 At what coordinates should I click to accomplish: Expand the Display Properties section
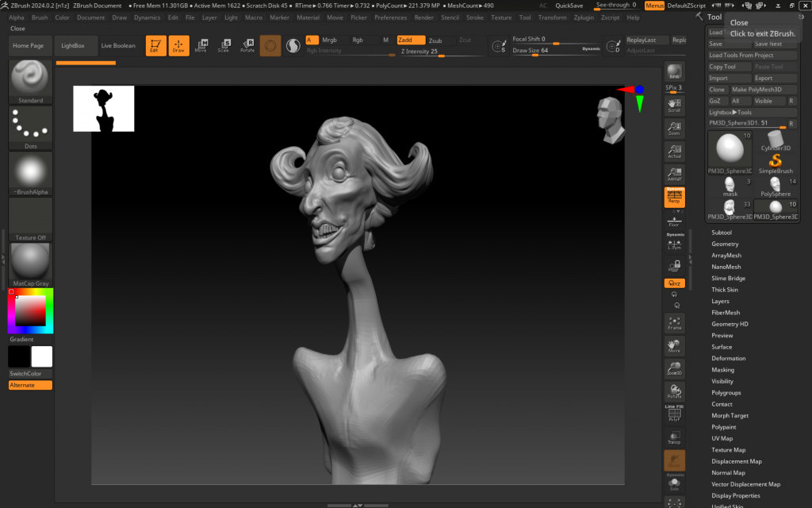(735, 495)
